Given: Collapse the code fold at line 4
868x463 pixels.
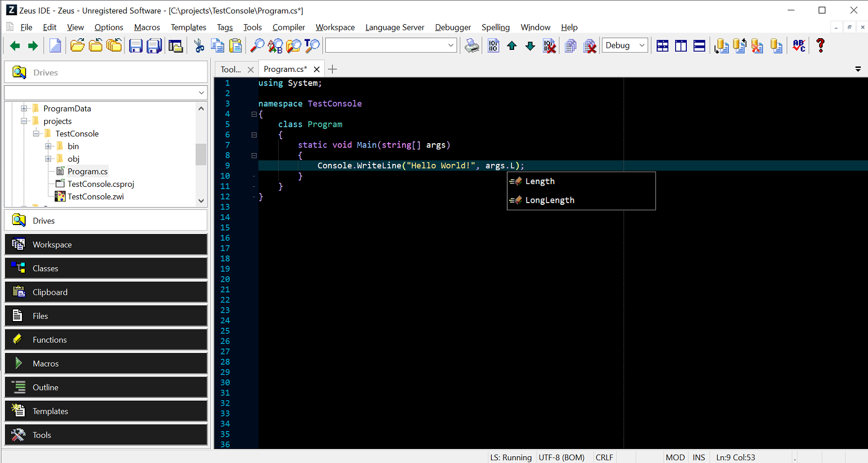Looking at the screenshot, I should point(254,114).
